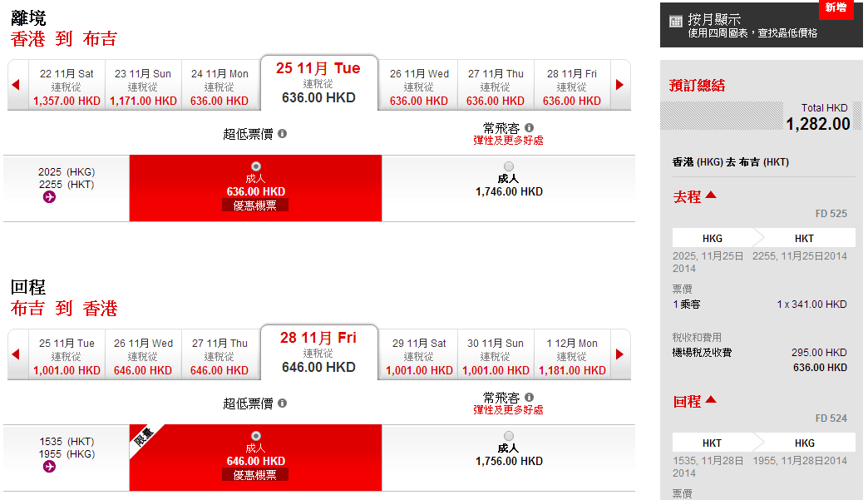Click 優惠機票 label on departure fare

click(x=255, y=205)
